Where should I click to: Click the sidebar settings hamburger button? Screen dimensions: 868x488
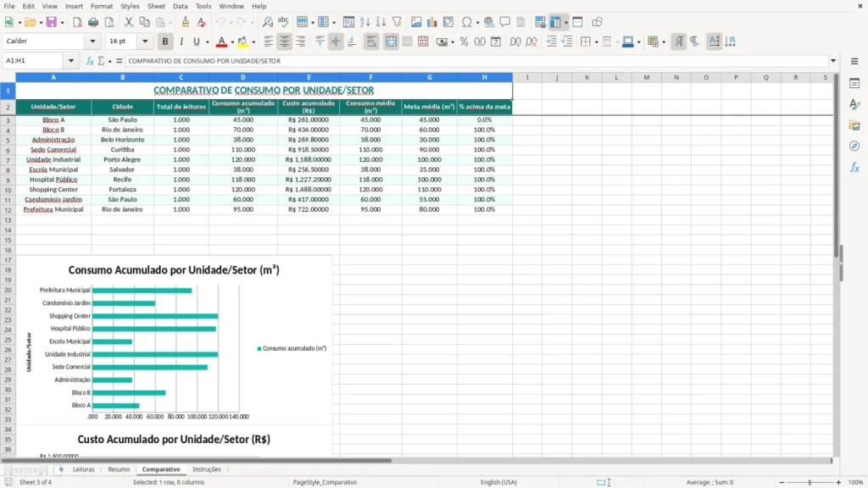[854, 61]
